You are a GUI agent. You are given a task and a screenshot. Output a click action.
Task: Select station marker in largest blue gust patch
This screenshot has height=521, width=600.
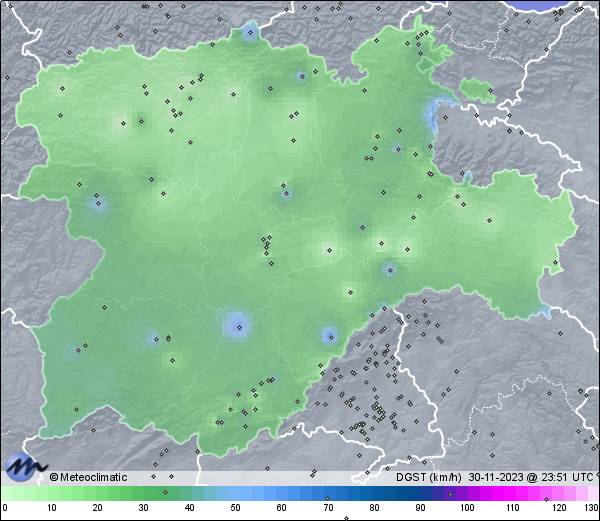coord(240,327)
